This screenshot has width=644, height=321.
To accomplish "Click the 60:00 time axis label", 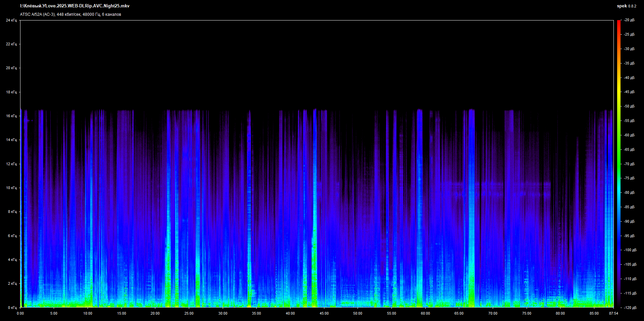I will click(425, 313).
